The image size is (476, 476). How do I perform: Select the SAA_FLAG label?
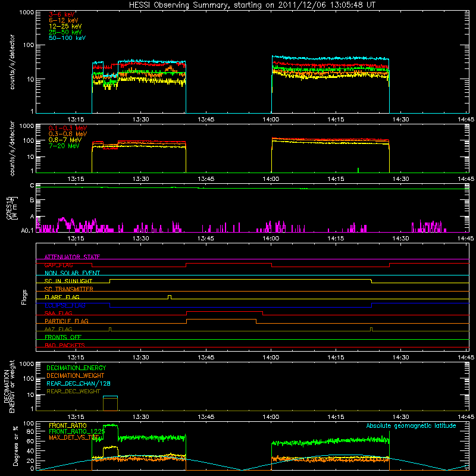pos(58,313)
